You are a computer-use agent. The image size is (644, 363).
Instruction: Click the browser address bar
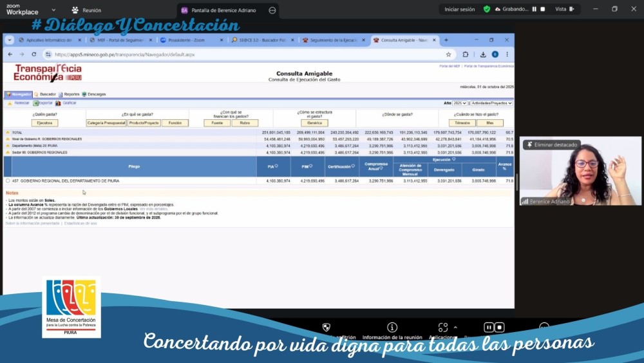245,55
